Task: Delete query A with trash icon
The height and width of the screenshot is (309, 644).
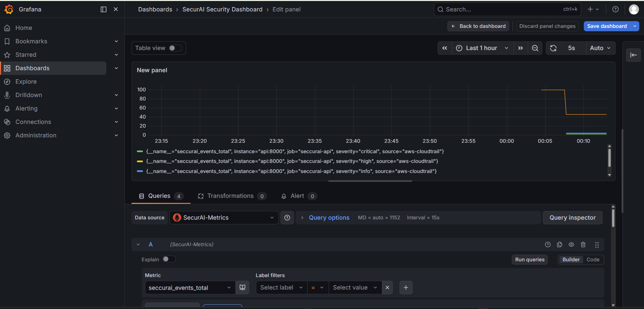Action: point(583,245)
